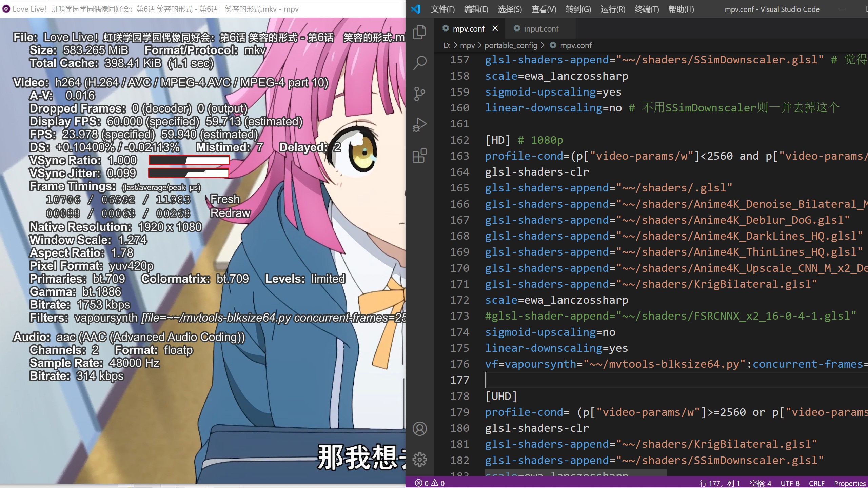Click the commented FSRCNNX line 173
868x488 pixels.
pos(671,316)
